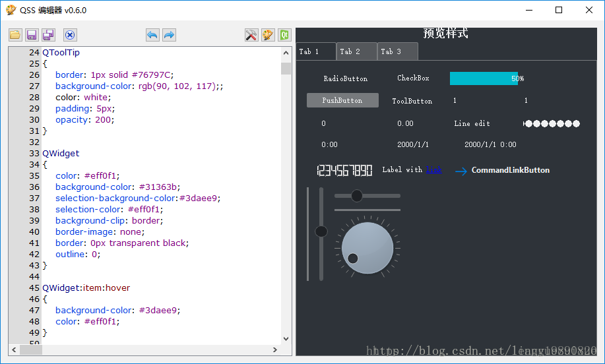Click the horizontal slider handle
The height and width of the screenshot is (364, 605).
point(357,196)
